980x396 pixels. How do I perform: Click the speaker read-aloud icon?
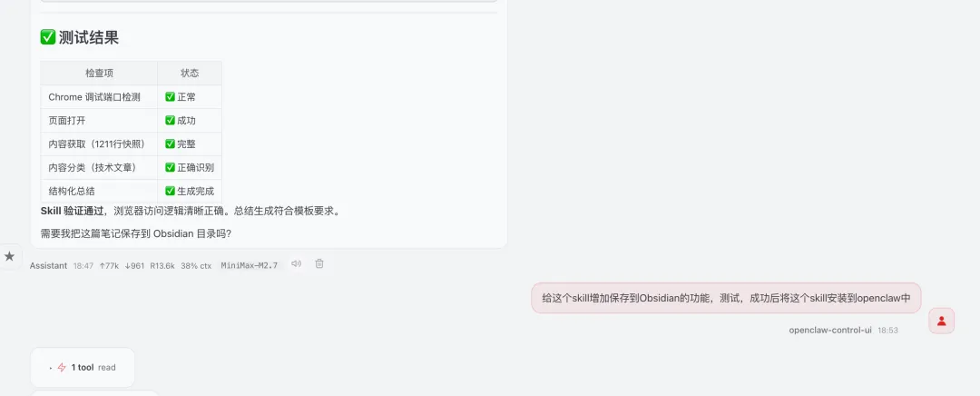point(296,264)
